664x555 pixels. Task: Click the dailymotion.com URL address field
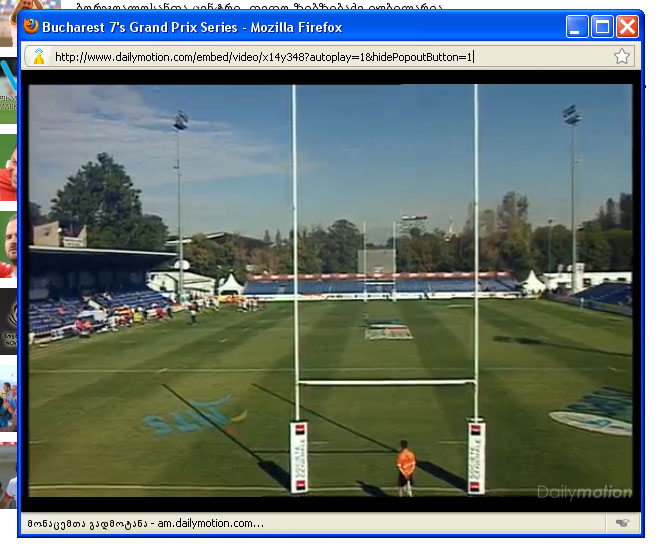pos(329,57)
